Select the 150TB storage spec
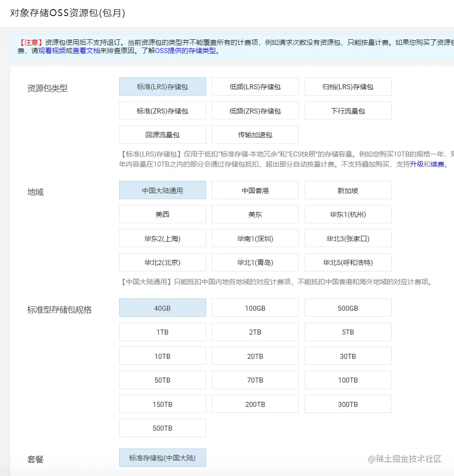This screenshot has height=476, width=454. (162, 404)
